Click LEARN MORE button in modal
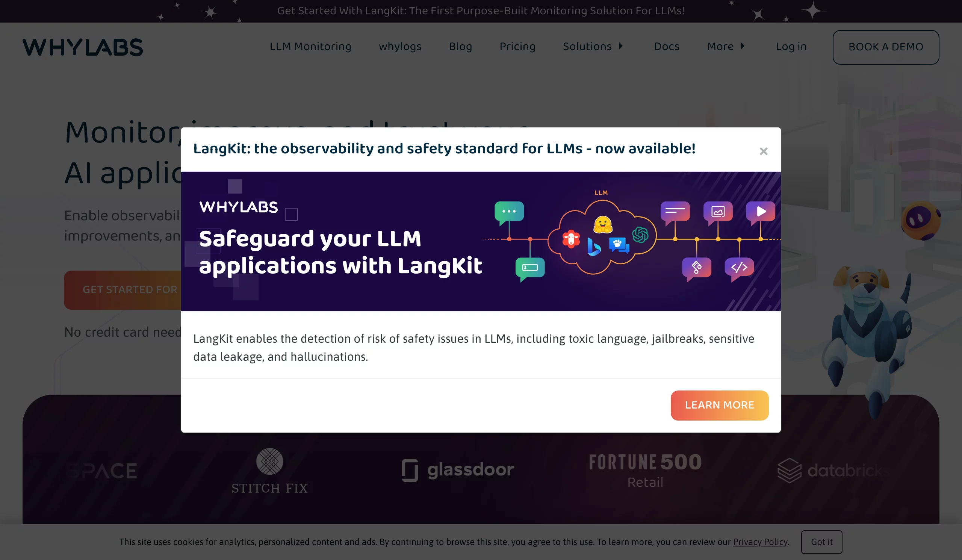Image resolution: width=962 pixels, height=560 pixels. coord(720,405)
